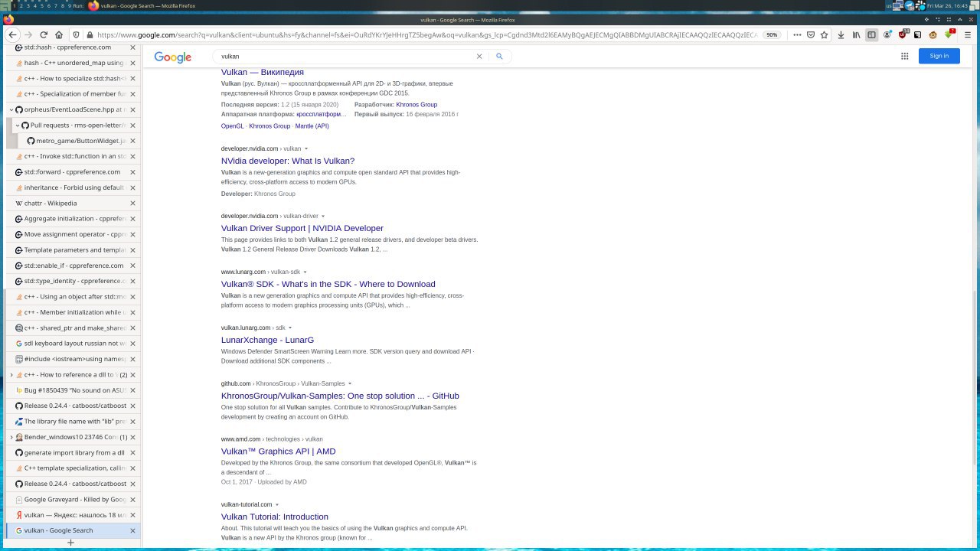
Task: Close the 'std::enable_if' sidebar tab
Action: pos(132,266)
